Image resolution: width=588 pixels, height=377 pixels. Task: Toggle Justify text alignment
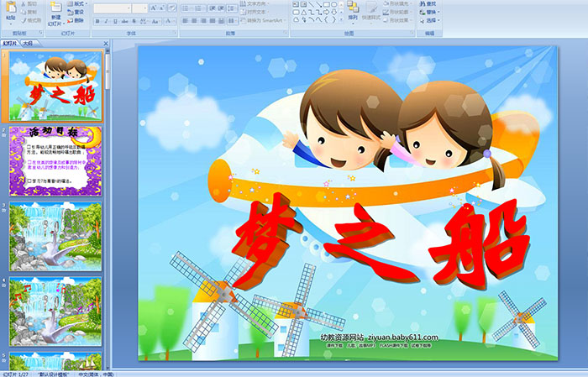coord(213,21)
